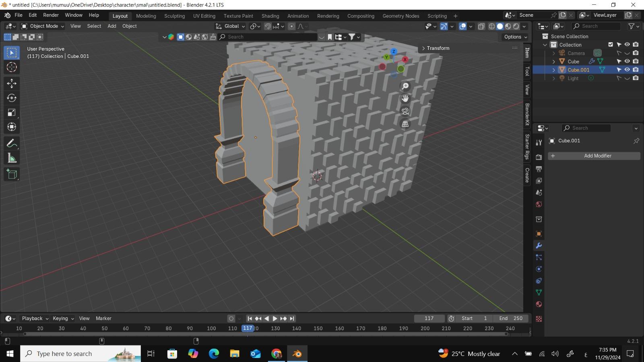Screen dimensions: 644x362
Task: Switch perspective/orthographic grid gizmo icon
Action: (x=405, y=124)
